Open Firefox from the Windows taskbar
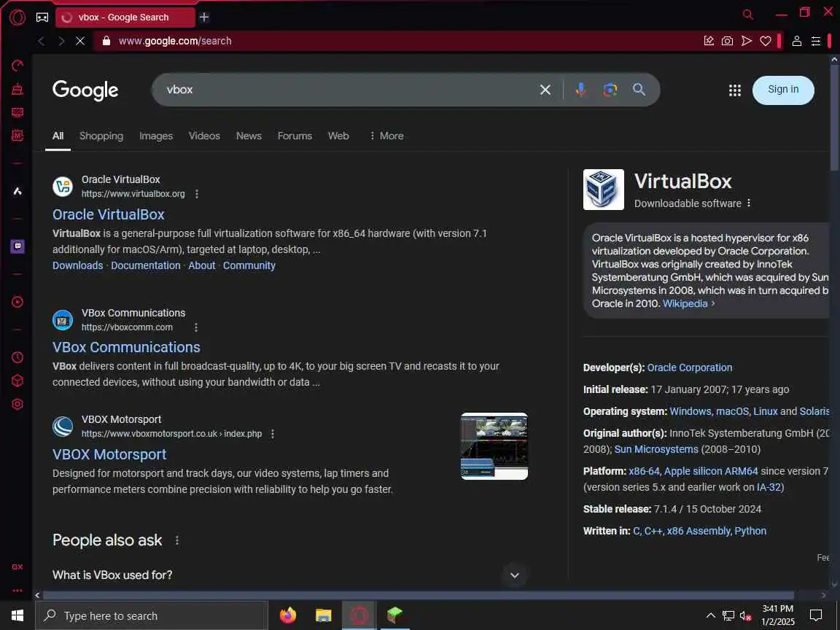 point(288,615)
